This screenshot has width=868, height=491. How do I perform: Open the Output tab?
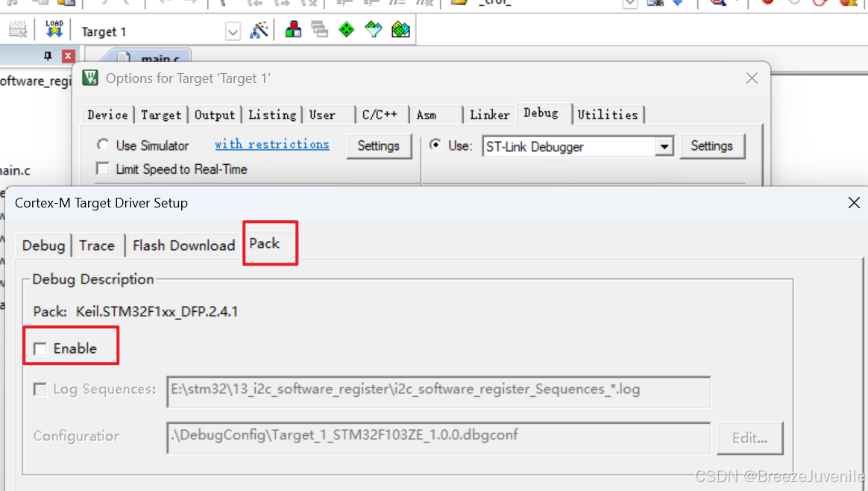point(215,115)
